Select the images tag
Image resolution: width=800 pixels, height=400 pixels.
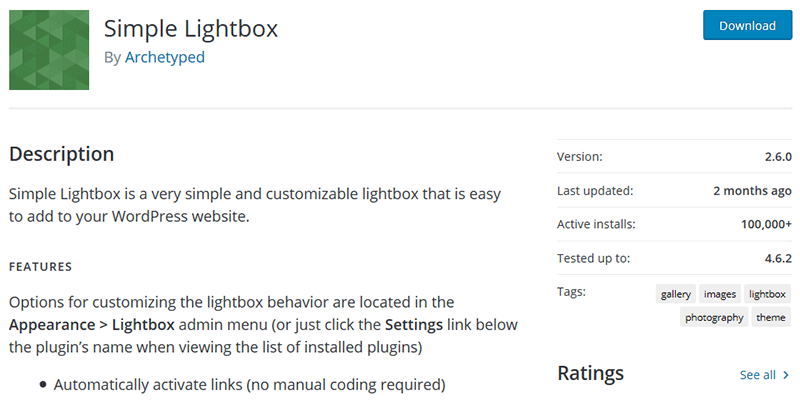pos(720,294)
